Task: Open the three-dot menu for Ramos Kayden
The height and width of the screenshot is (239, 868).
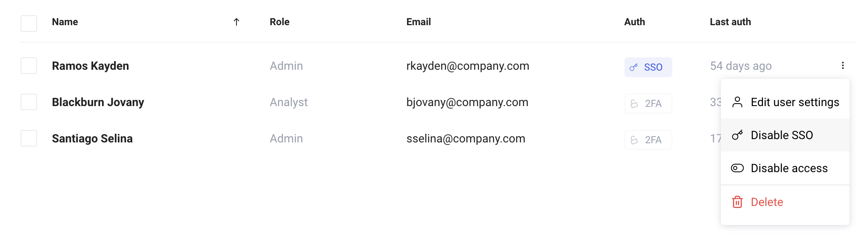Action: 842,66
